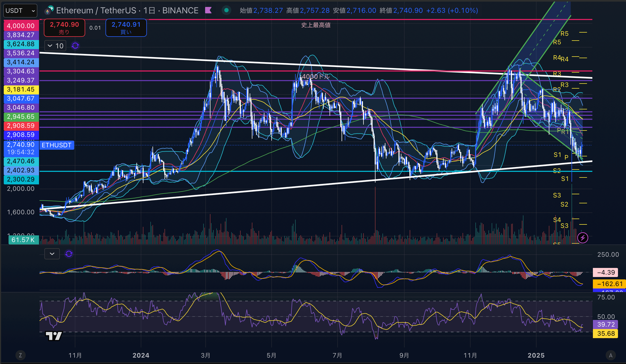Click the RSI average label 35.68
626x364 pixels.
(x=606, y=334)
